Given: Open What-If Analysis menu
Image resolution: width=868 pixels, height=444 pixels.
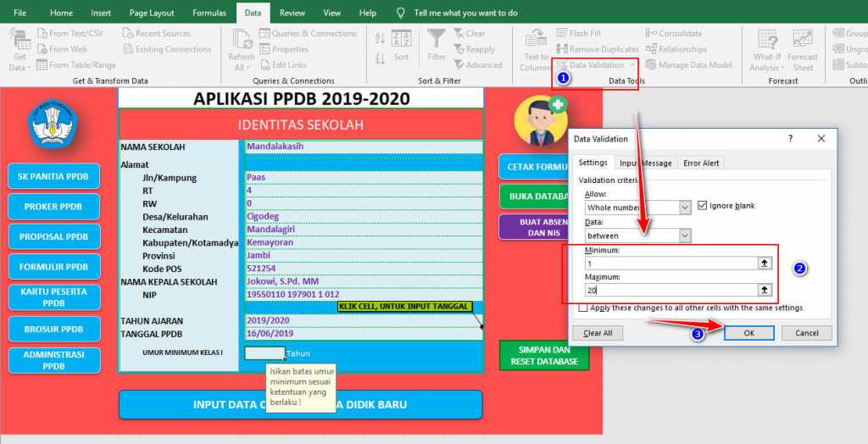Looking at the screenshot, I should click(x=766, y=50).
